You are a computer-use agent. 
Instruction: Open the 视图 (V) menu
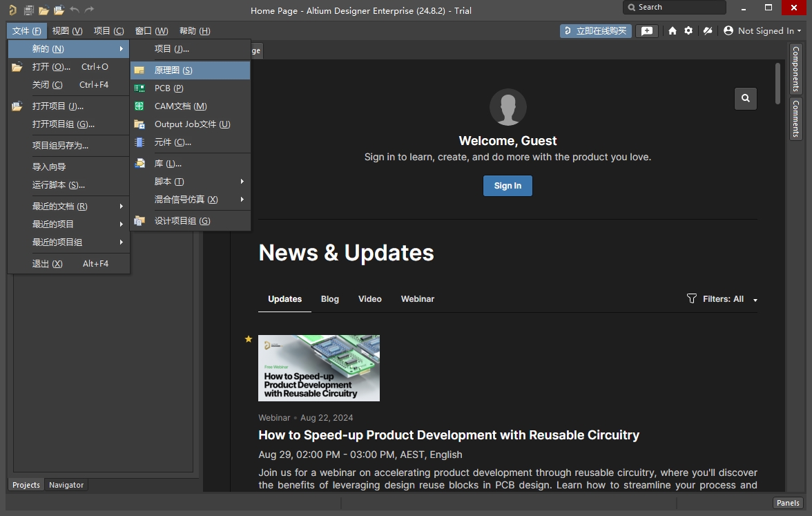click(x=68, y=31)
